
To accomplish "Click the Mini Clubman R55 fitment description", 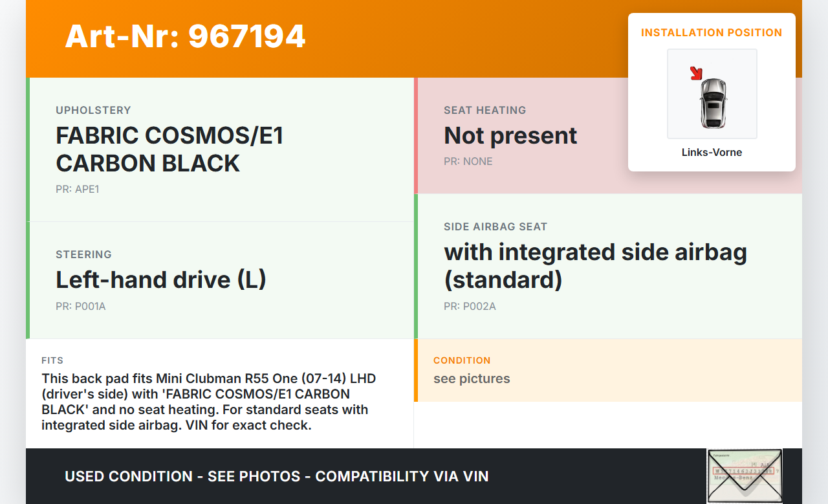I will 208,402.
